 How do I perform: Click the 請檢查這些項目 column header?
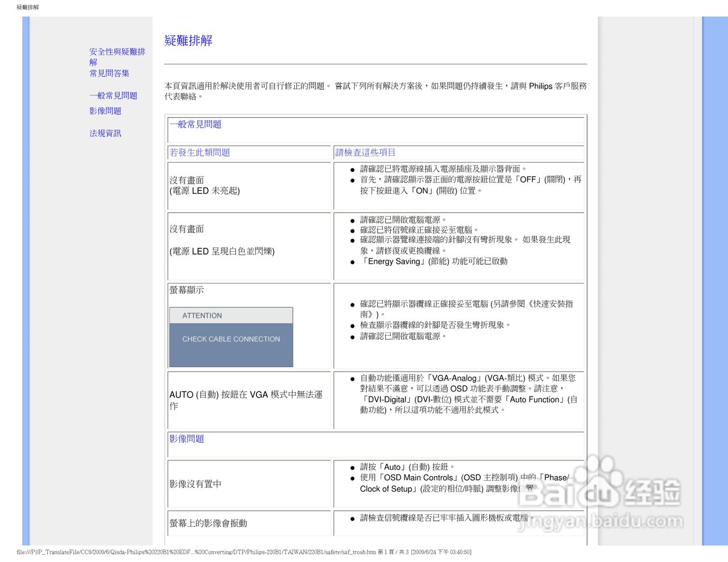tap(365, 152)
